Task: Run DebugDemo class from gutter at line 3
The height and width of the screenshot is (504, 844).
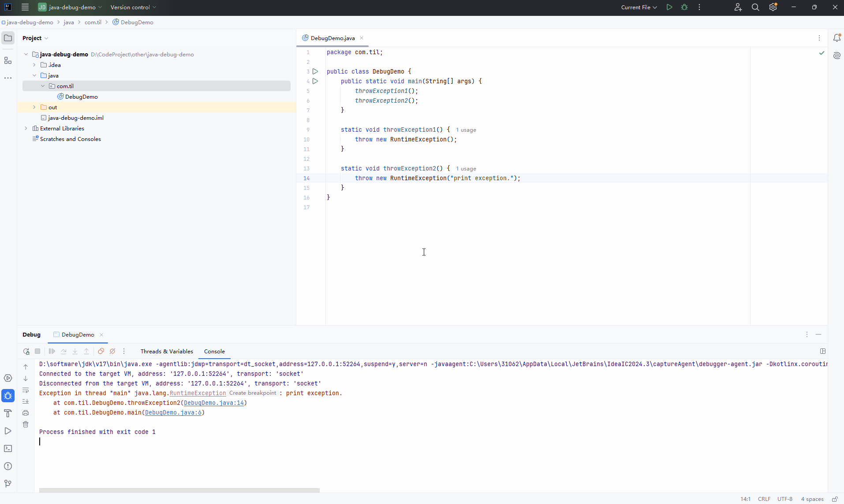Action: pyautogui.click(x=315, y=71)
